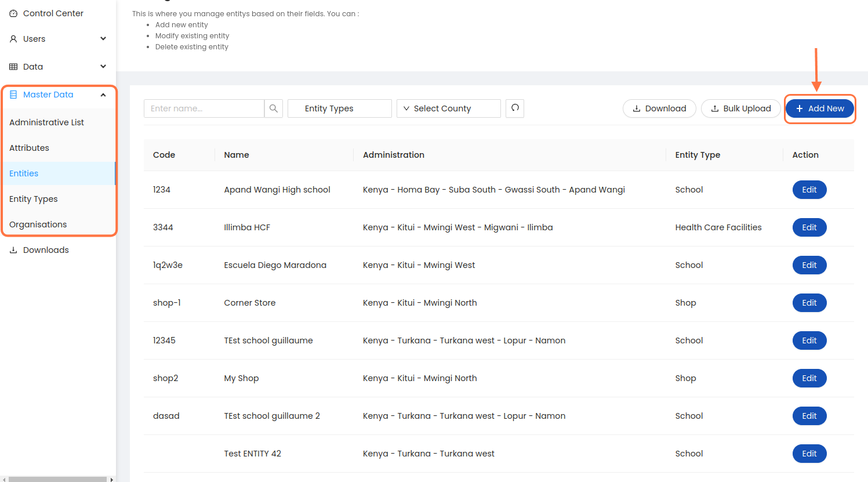Click Health Care Facilities entity type cell
Image resolution: width=868 pixels, height=482 pixels.
(718, 227)
